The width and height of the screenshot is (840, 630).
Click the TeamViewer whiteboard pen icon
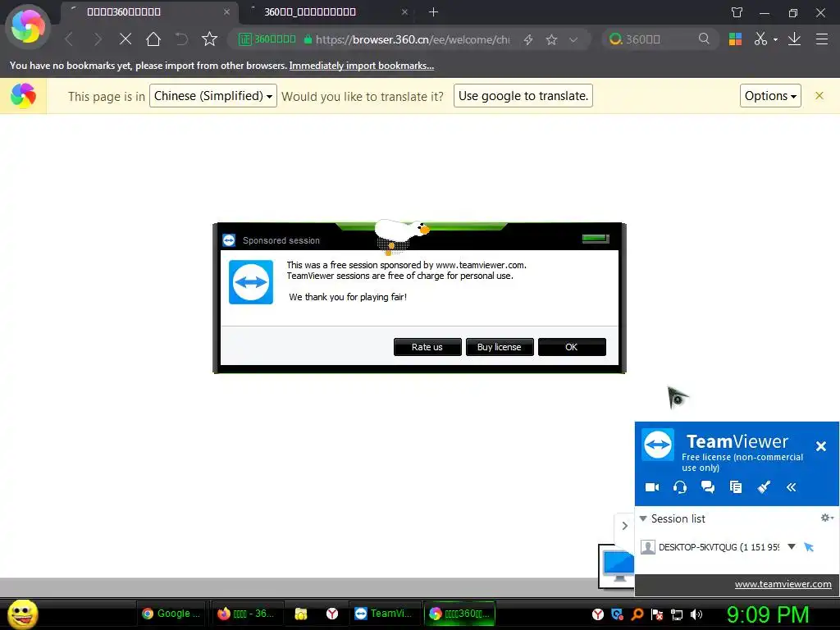click(764, 487)
